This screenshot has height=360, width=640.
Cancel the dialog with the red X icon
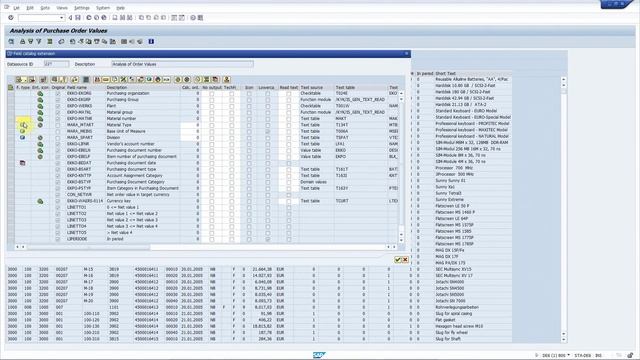coord(405,260)
